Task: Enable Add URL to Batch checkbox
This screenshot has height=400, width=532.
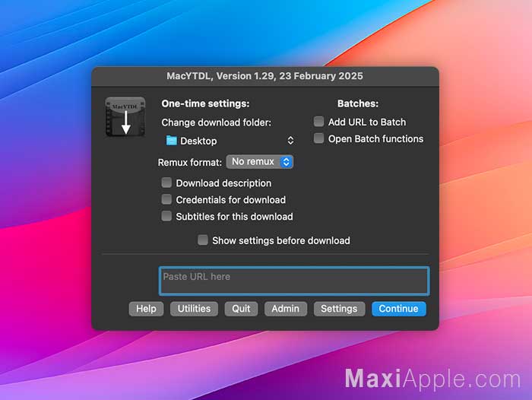Action: click(x=318, y=122)
